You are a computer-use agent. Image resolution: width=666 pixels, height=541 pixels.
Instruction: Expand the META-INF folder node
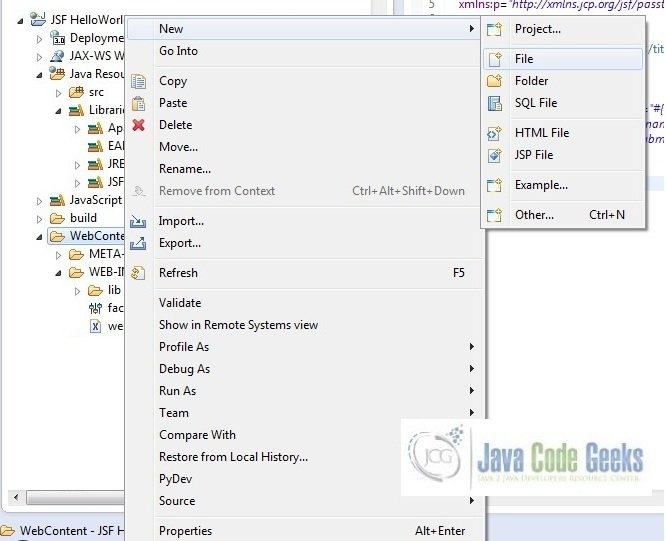59,255
